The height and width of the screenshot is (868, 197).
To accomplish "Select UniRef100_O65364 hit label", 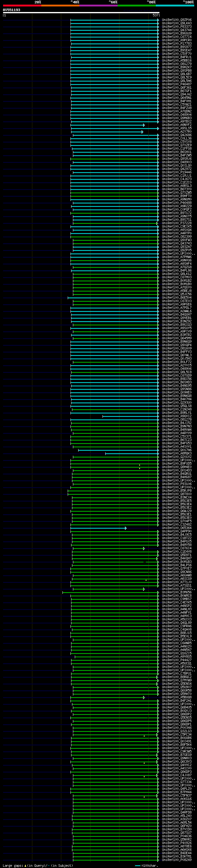I will [177, 528].
